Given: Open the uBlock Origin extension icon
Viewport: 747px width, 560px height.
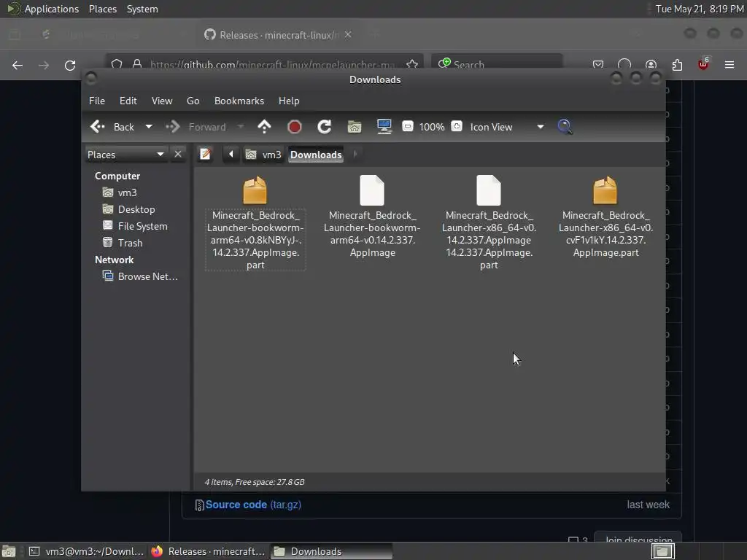Looking at the screenshot, I should coord(703,65).
